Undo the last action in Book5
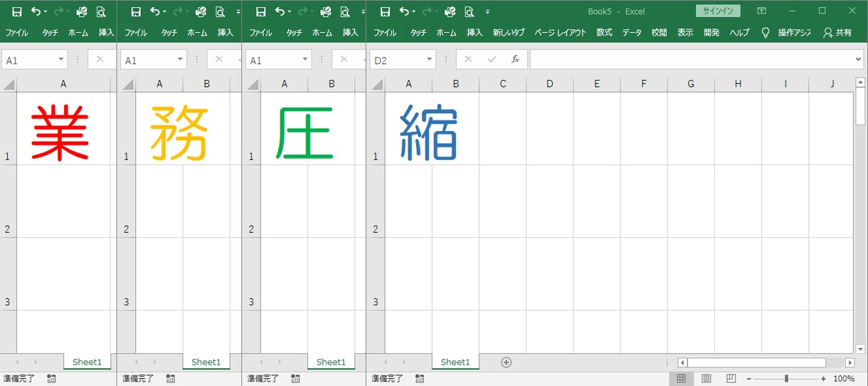The height and width of the screenshot is (386, 868). click(404, 11)
